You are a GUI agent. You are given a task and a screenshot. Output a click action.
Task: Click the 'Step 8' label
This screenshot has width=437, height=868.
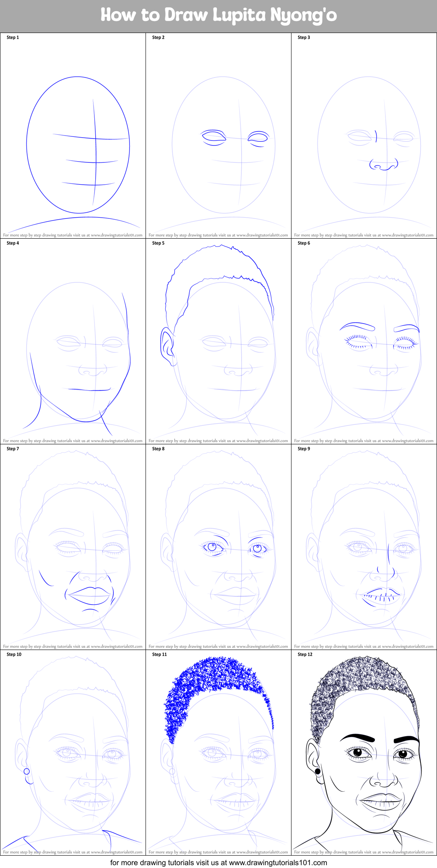158,449
